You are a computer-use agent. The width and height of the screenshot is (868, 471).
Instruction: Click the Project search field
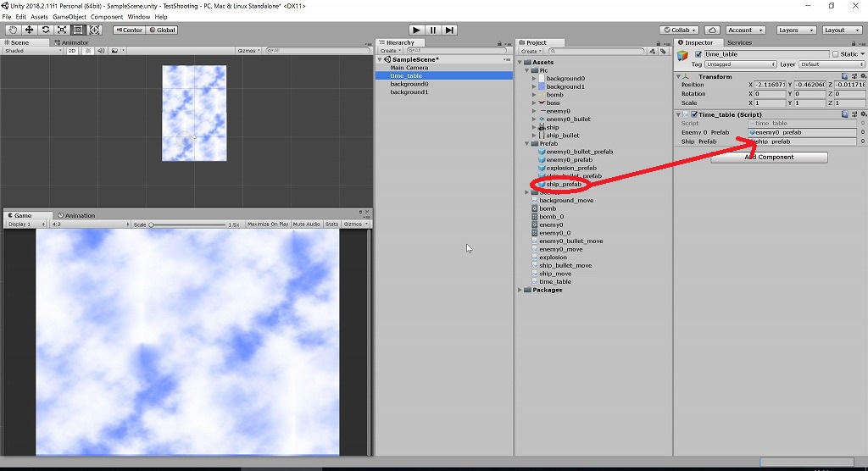pyautogui.click(x=596, y=51)
